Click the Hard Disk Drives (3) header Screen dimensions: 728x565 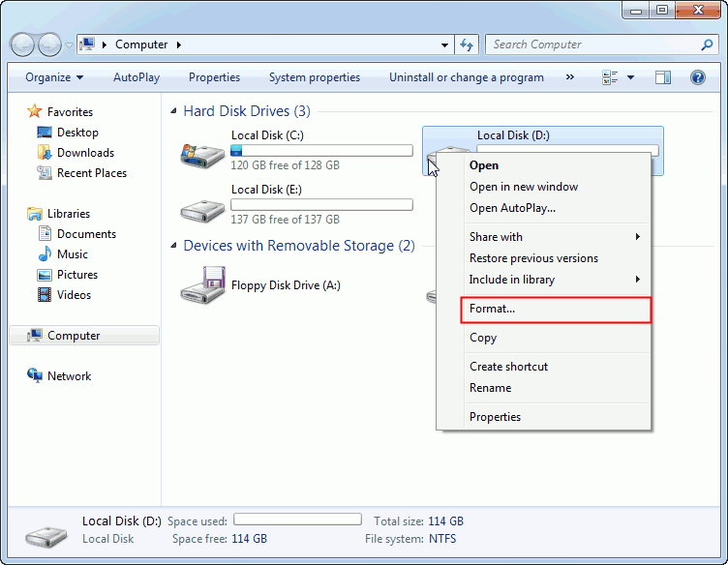tap(247, 111)
